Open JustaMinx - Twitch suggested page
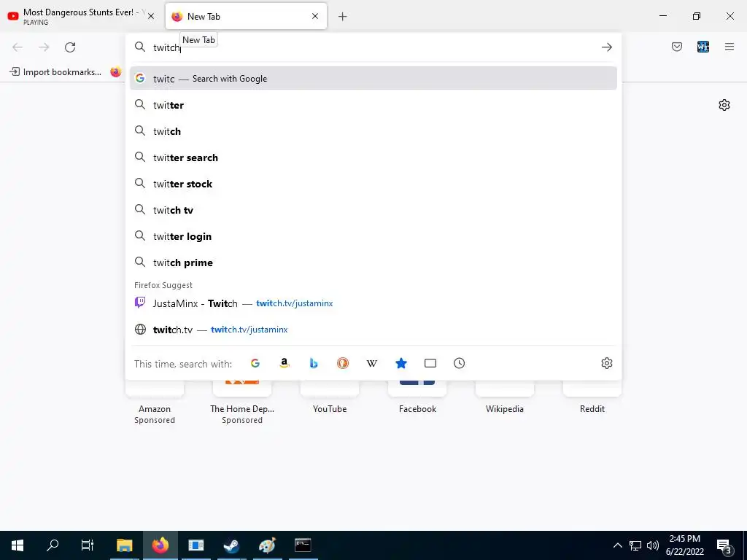This screenshot has height=560, width=747. (373, 303)
